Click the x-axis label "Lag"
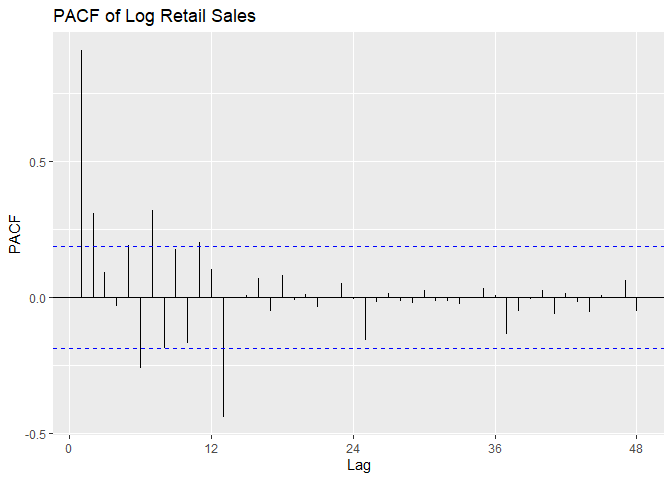Viewport: 672px width, 480px height. pos(359,465)
